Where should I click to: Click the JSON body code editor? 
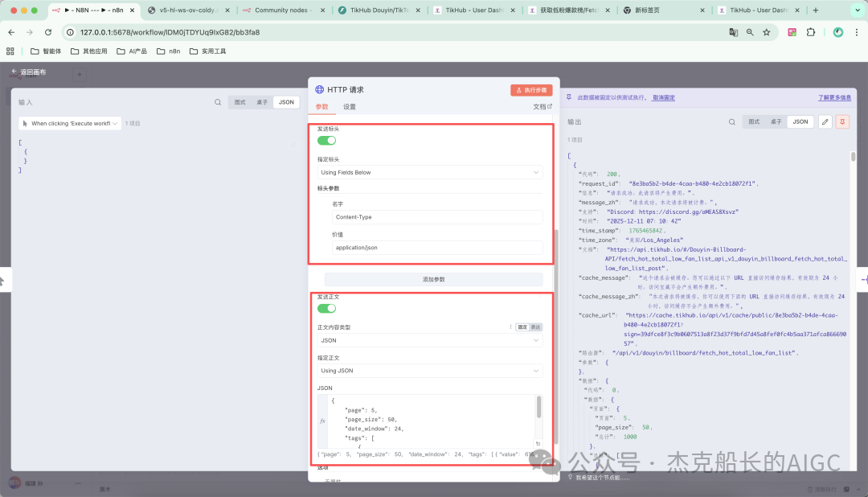pyautogui.click(x=431, y=421)
